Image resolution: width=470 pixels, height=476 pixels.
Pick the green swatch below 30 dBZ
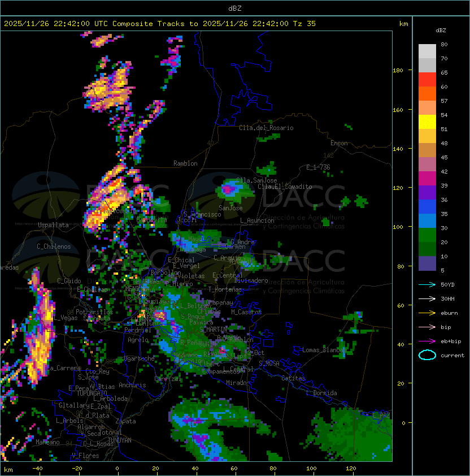click(x=427, y=235)
